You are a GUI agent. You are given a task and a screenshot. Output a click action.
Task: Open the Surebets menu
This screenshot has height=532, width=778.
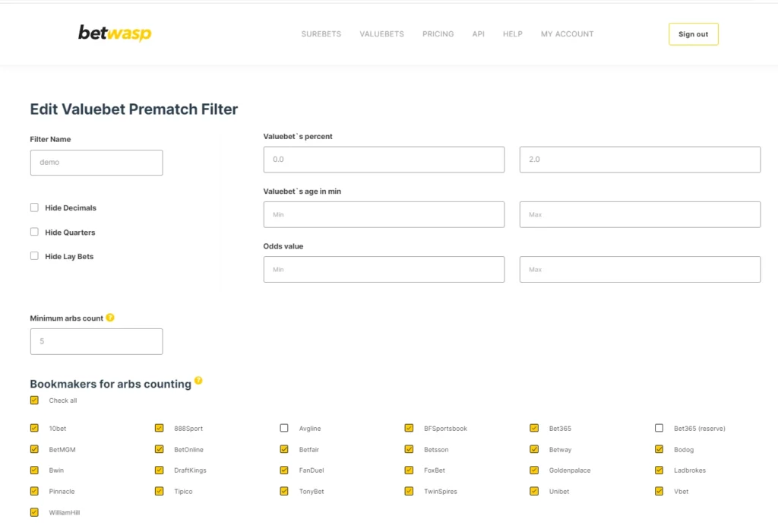tap(321, 33)
